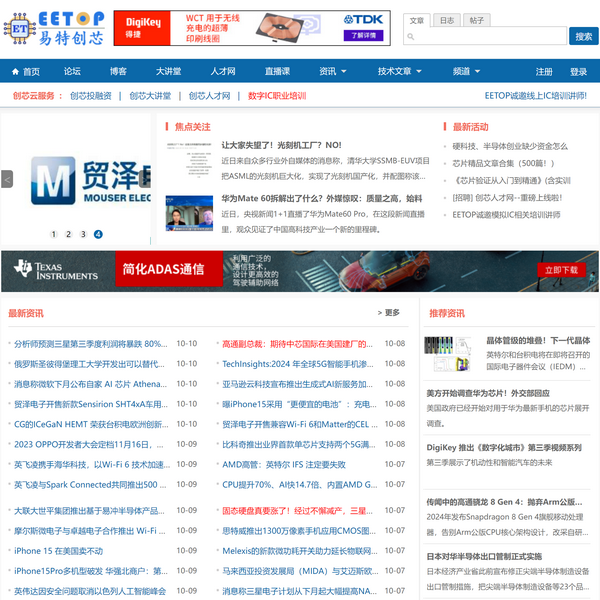Click the 立即下载 button on TI banner
Screen dimensions: 600x600
(x=560, y=270)
